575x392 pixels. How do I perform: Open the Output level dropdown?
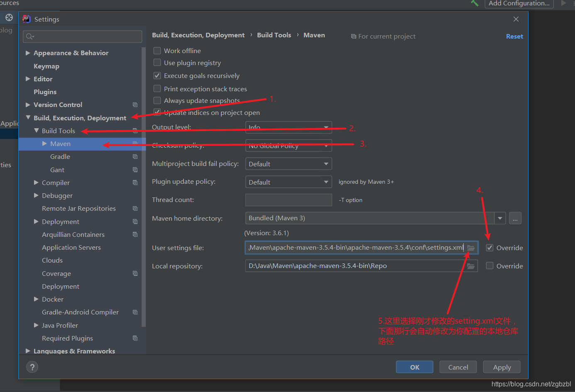(289, 127)
